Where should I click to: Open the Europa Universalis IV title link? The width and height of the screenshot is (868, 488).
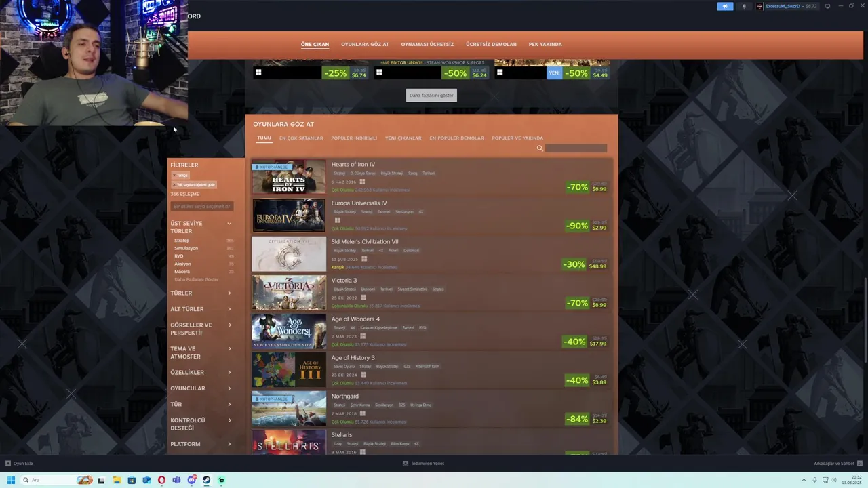(x=359, y=203)
